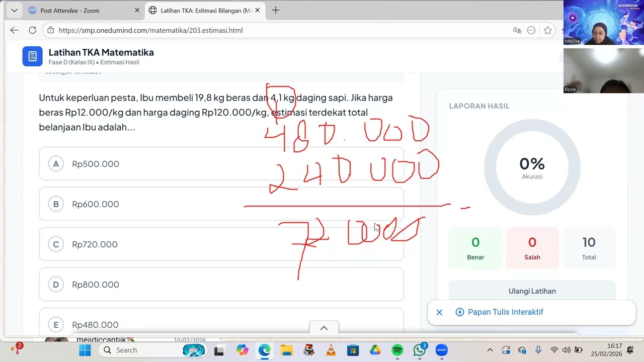Open the address bar more options icon
The image size is (644, 362).
(531, 30)
